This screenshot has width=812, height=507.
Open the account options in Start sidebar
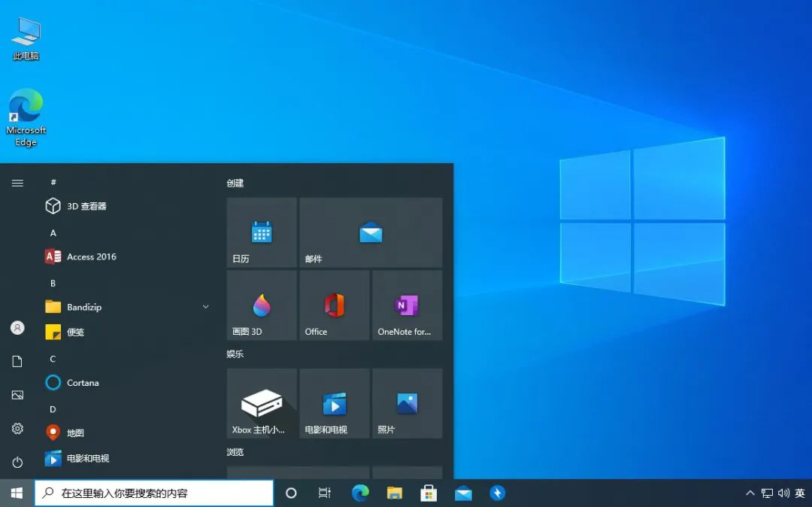17,327
